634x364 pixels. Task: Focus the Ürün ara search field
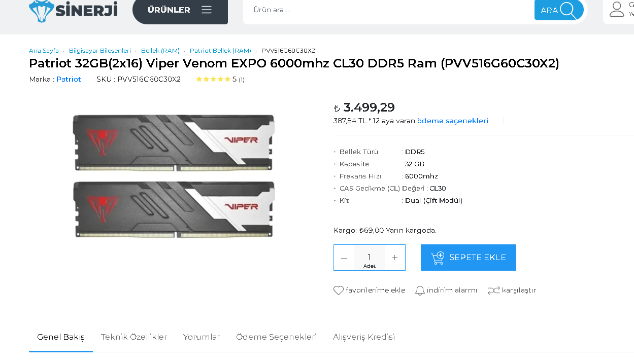pyautogui.click(x=388, y=10)
